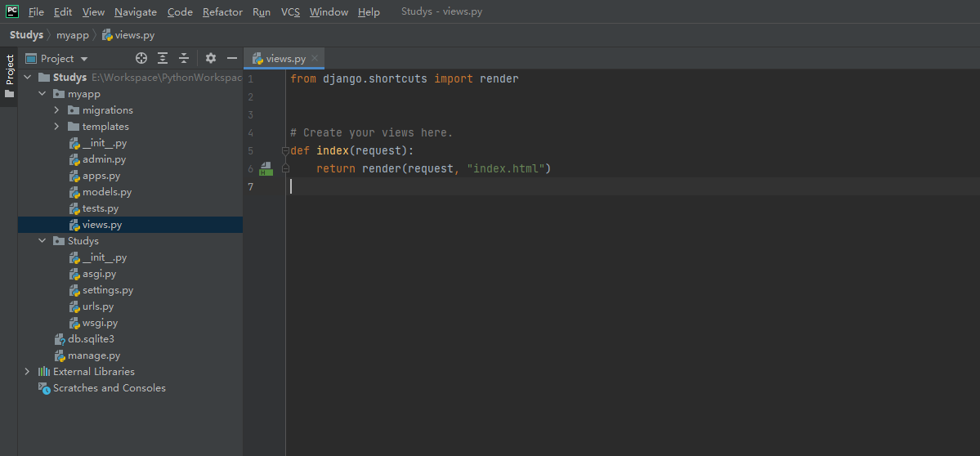Viewport: 980px width, 456px height.
Task: Select wsgi.py in the project tree
Action: (x=93, y=323)
